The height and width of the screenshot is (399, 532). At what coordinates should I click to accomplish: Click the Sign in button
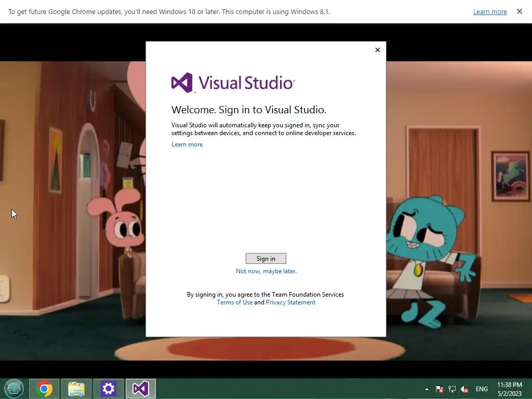pos(265,259)
